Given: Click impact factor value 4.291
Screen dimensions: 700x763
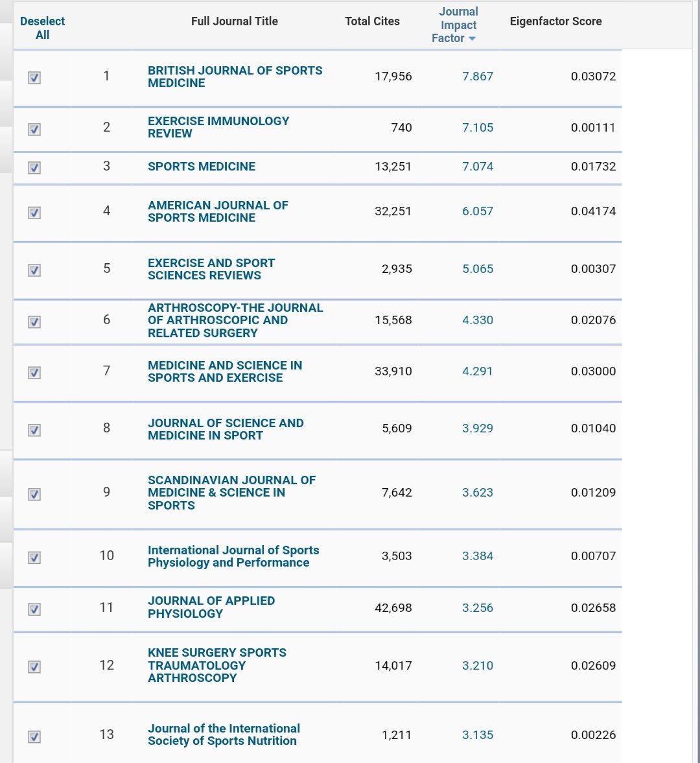Looking at the screenshot, I should 478,371.
